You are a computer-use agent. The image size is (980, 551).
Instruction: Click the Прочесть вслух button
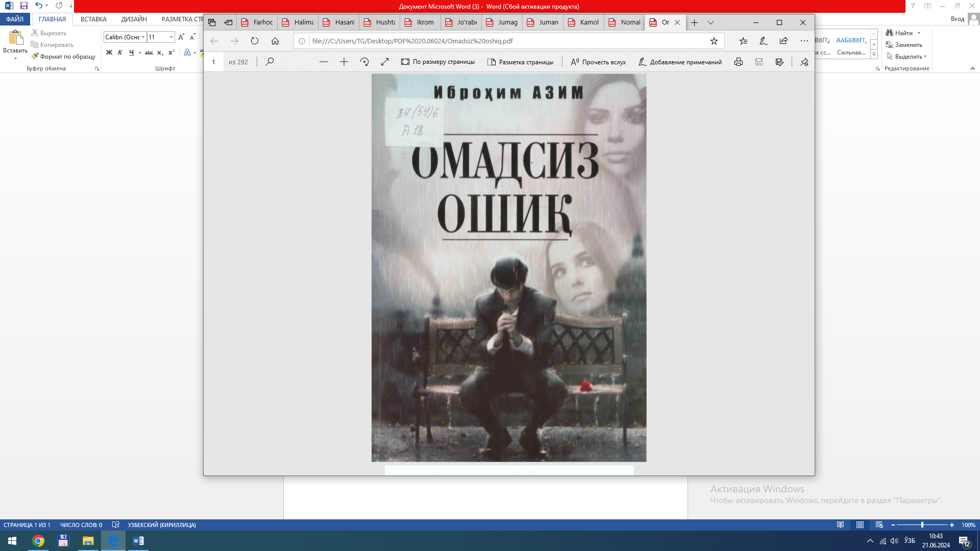pos(600,61)
